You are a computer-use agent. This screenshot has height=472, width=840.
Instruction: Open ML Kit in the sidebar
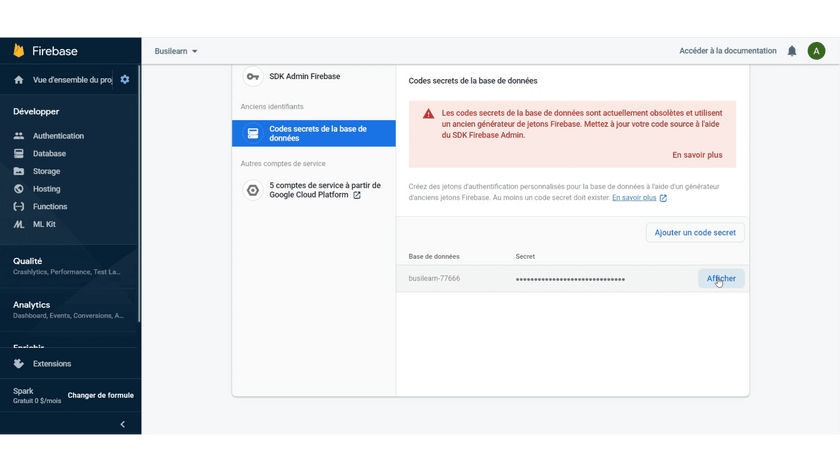pyautogui.click(x=44, y=224)
